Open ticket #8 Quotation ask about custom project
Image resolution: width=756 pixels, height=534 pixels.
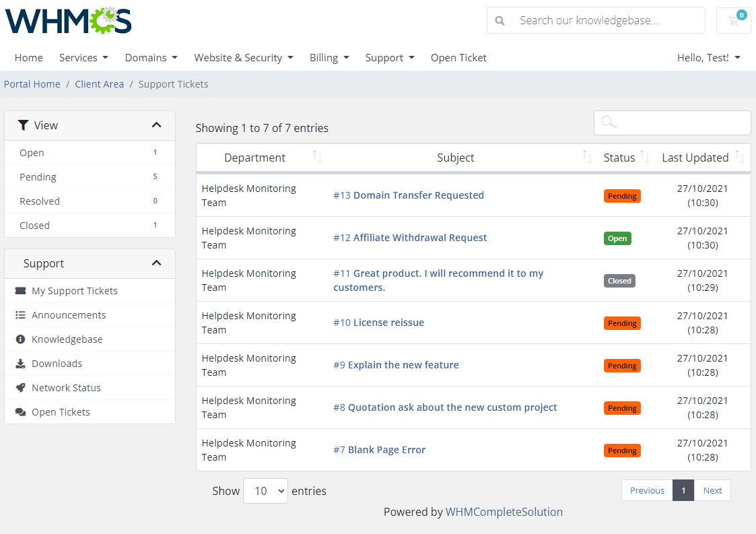click(x=445, y=407)
